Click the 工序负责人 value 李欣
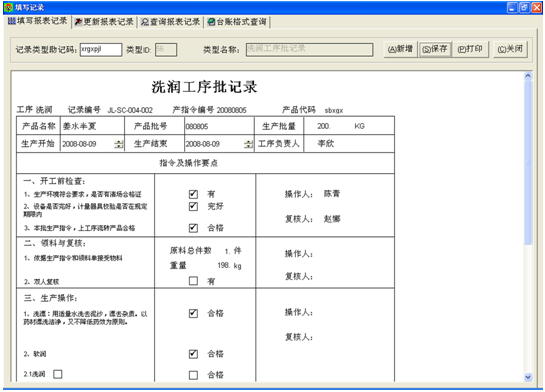545x392 pixels. (x=326, y=144)
